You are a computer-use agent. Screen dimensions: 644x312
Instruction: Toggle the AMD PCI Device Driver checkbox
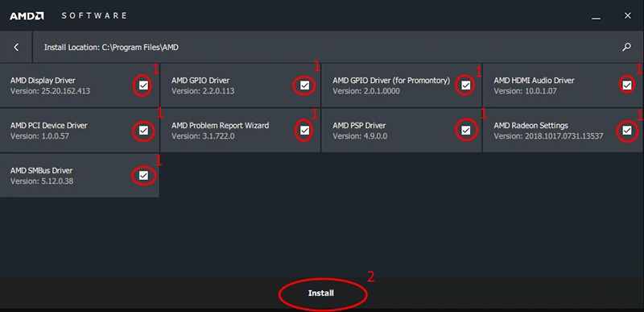(143, 131)
